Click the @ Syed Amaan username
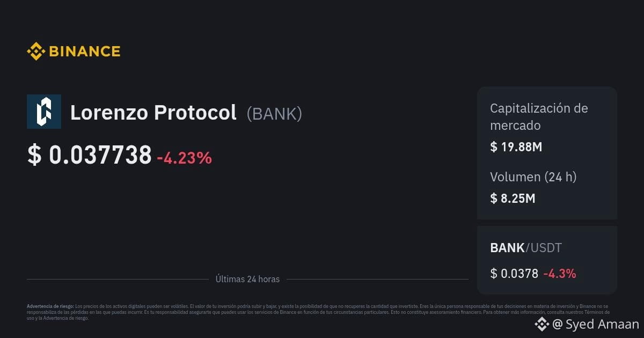 click(596, 324)
